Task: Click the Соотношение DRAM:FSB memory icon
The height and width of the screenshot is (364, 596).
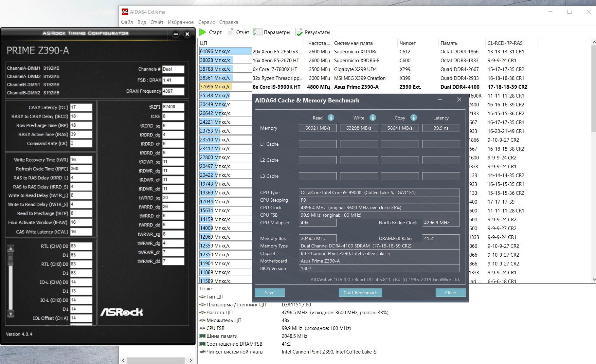Action: click(203, 344)
